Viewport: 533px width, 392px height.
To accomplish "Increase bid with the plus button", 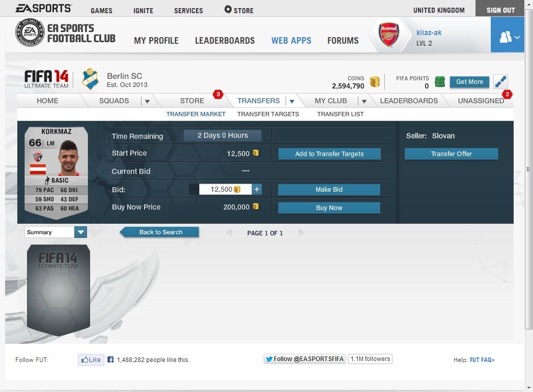I will (257, 189).
